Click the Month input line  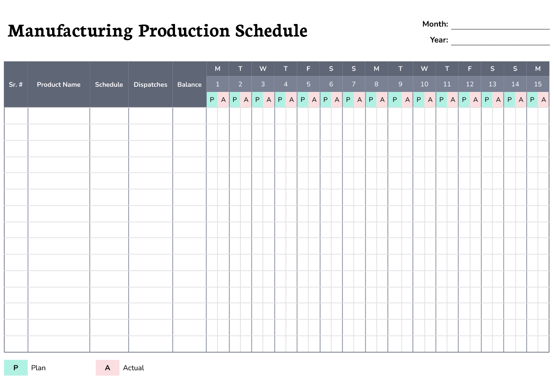500,25
